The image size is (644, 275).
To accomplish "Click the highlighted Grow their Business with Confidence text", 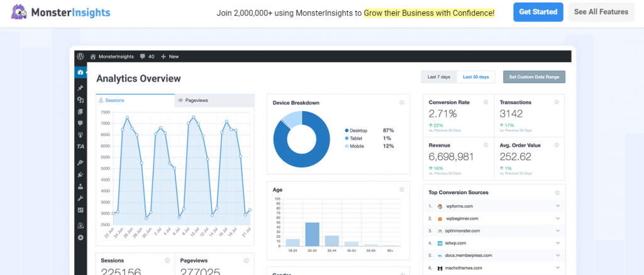I will pos(429,13).
